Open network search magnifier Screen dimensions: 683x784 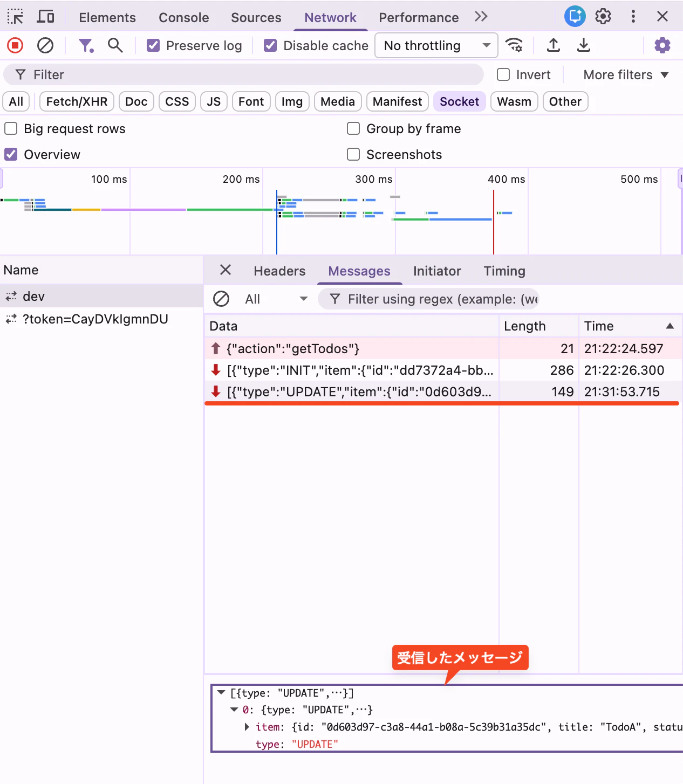click(x=115, y=45)
